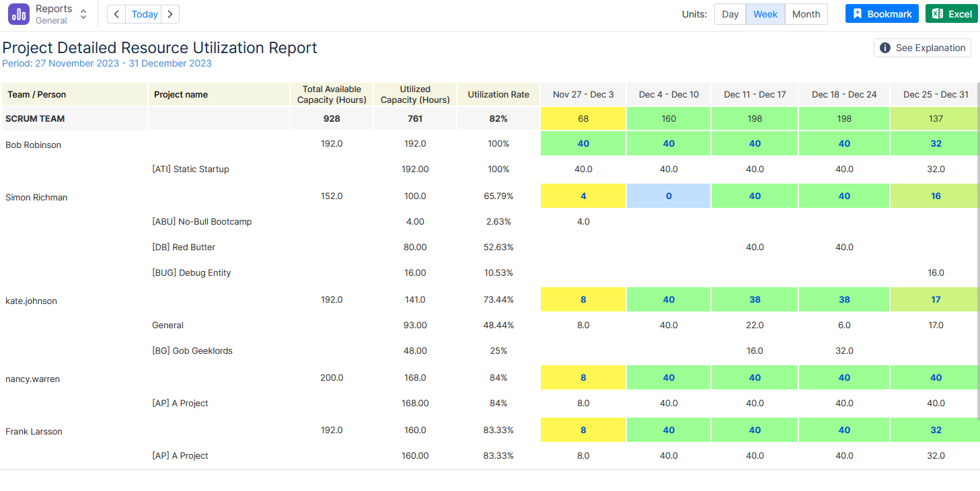Image resolution: width=980 pixels, height=491 pixels.
Task: Go to previous period with left chevron
Action: pyautogui.click(x=116, y=14)
